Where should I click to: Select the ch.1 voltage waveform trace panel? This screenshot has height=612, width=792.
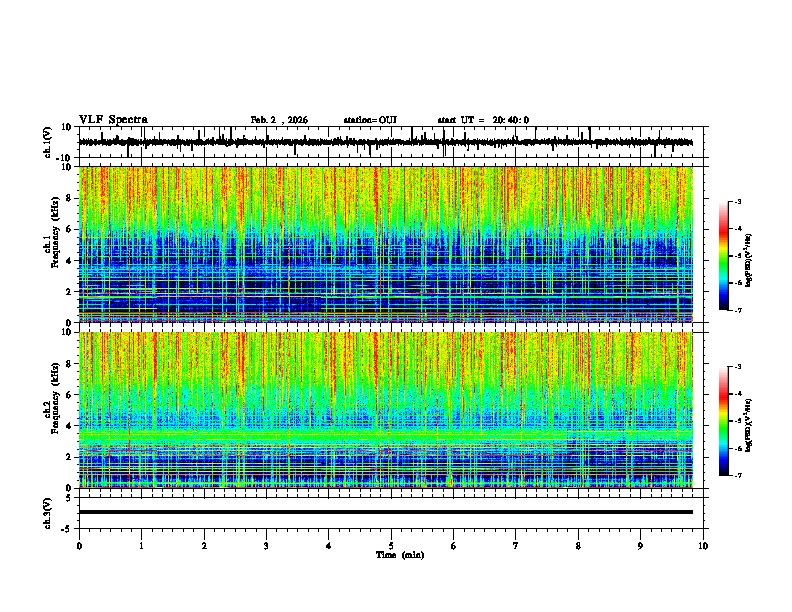click(393, 142)
